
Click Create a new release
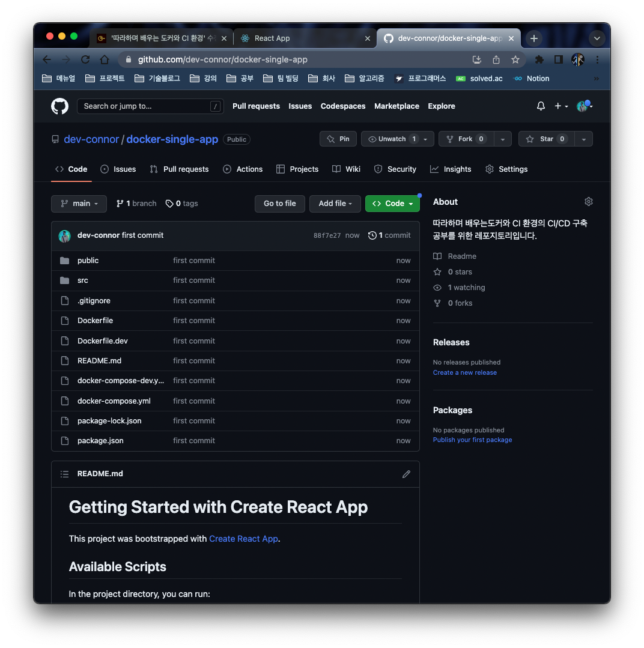pos(464,373)
